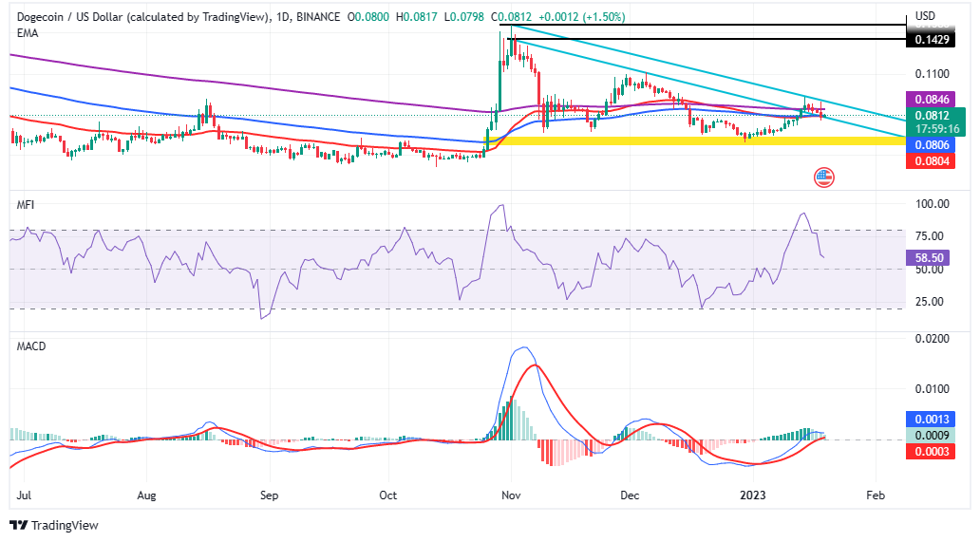Click the L0.0798 low price value
This screenshot has height=542, width=980.
point(464,17)
